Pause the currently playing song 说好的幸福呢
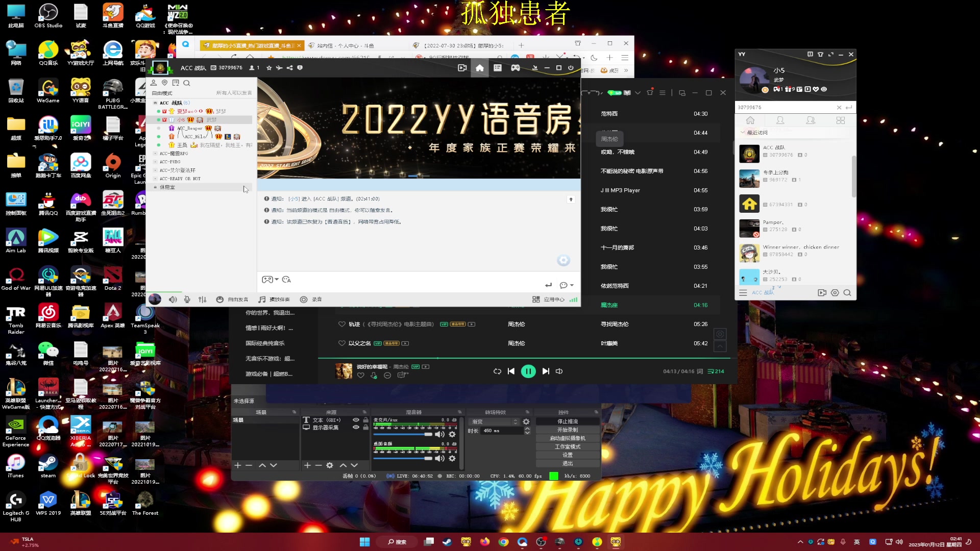This screenshot has height=551, width=980. point(528,371)
